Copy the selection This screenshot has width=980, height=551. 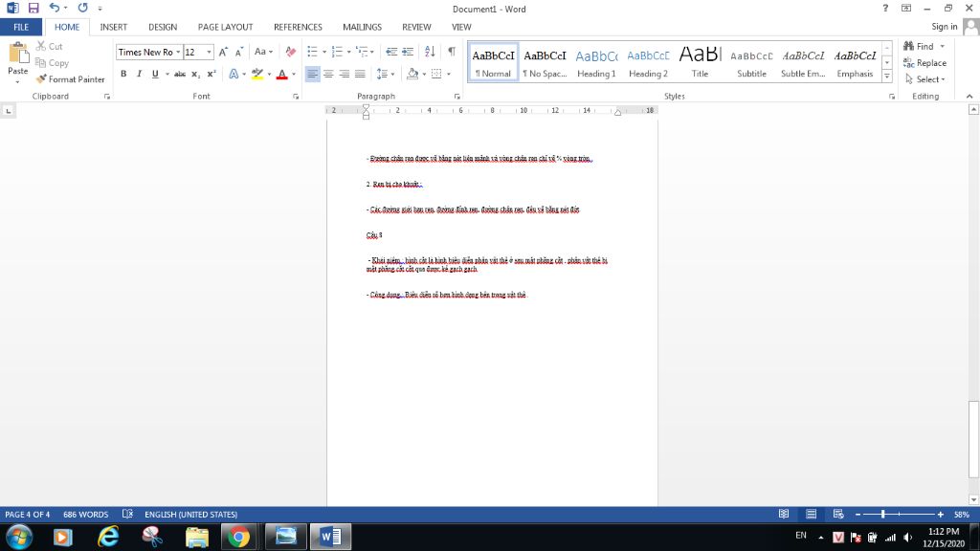pos(52,62)
